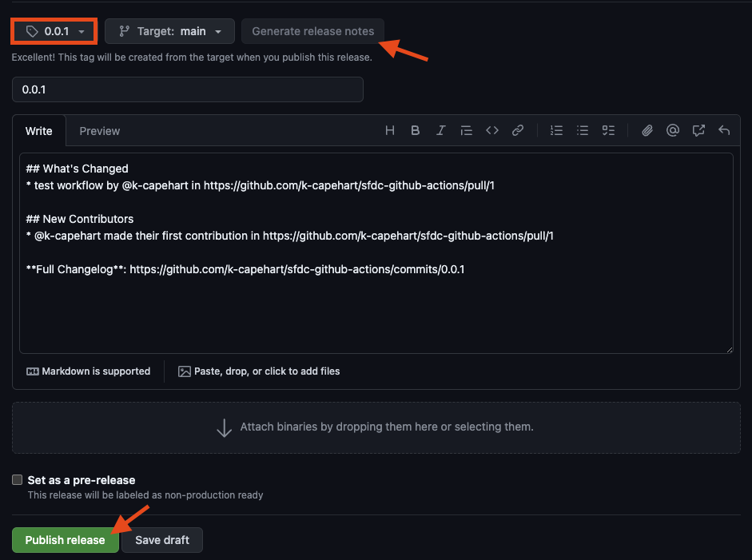752x560 pixels.
Task: Click the Publish release button
Action: pyautogui.click(x=66, y=540)
